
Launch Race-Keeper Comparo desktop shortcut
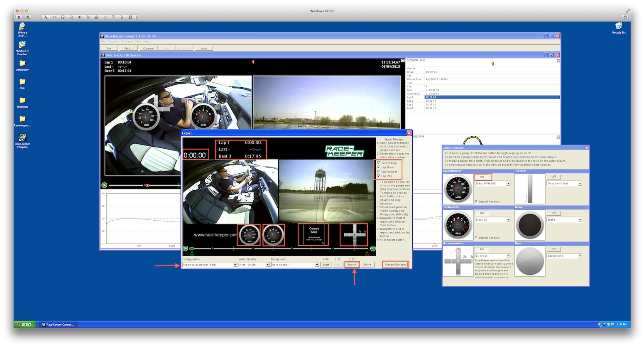pos(22,141)
